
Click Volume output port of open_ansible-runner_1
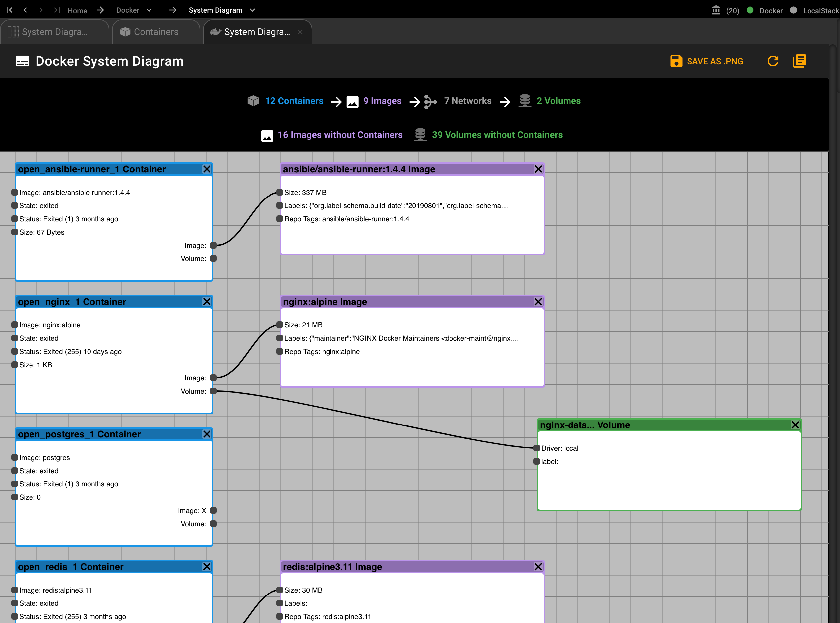point(213,258)
